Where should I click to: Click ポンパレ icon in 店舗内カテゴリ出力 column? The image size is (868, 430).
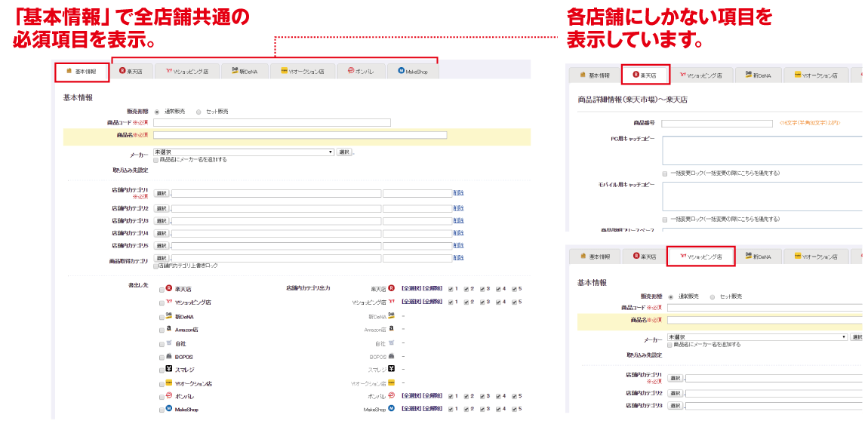pos(392,396)
